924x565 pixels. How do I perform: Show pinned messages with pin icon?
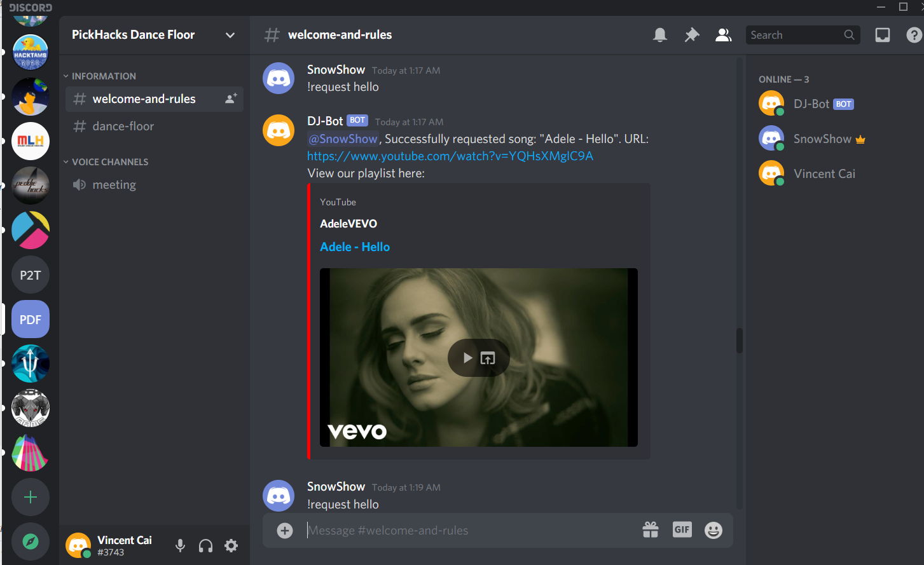[x=692, y=35]
